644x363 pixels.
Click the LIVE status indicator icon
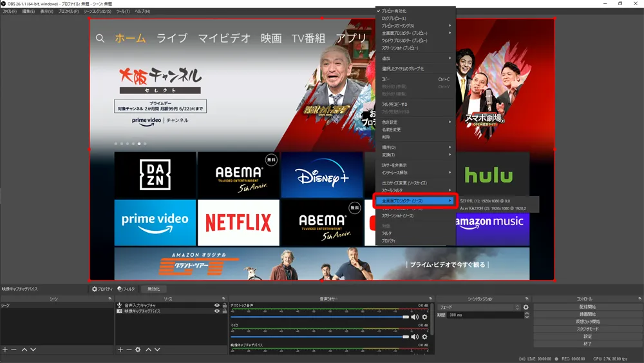522,359
